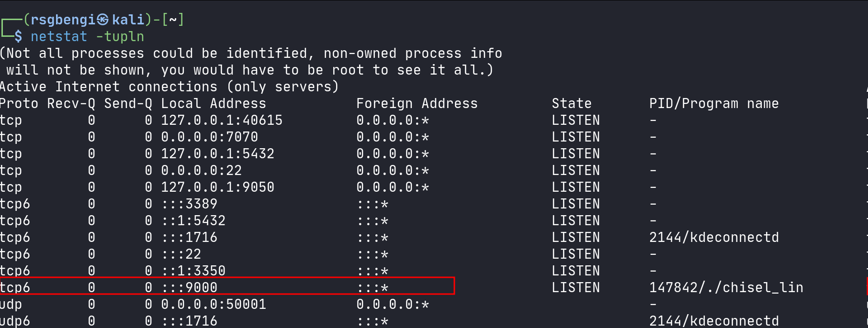
Task: Click the 0.0.0.0:7070 local address
Action: point(209,137)
